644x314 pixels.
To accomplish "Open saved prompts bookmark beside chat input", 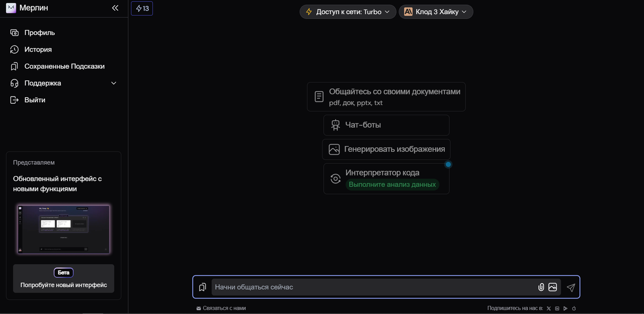I will (202, 287).
